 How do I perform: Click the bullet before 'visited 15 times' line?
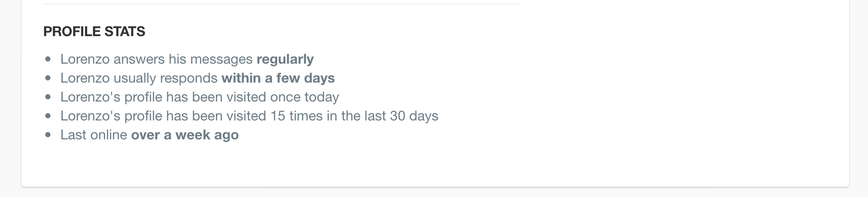tap(48, 116)
